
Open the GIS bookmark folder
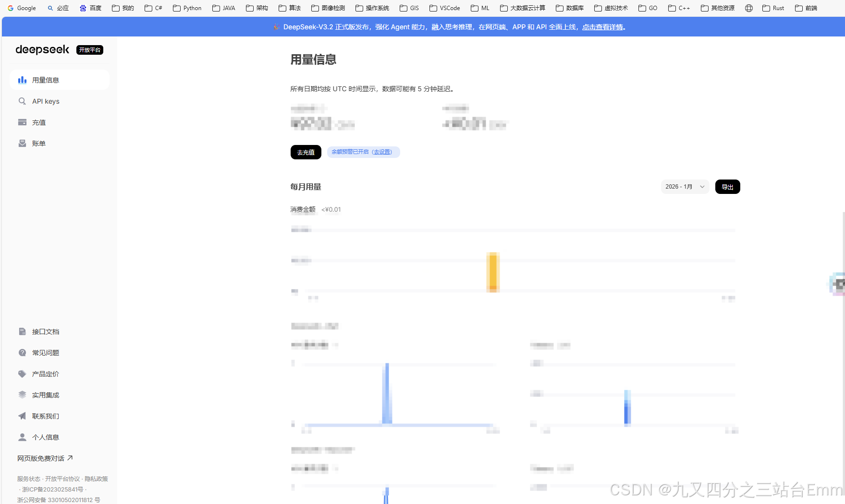pyautogui.click(x=409, y=8)
